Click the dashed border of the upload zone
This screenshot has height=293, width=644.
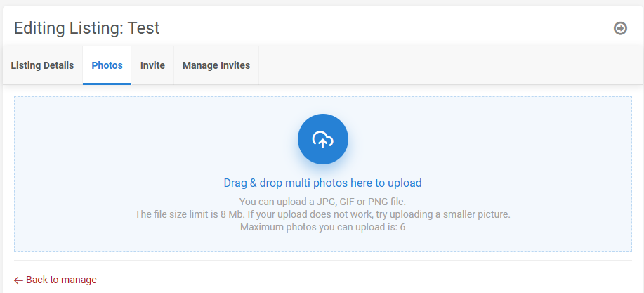pyautogui.click(x=322, y=97)
